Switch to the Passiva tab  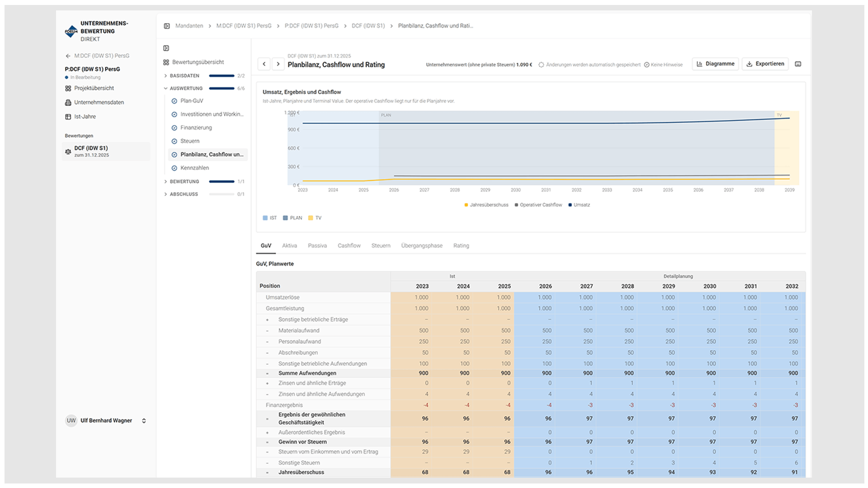[x=317, y=245]
